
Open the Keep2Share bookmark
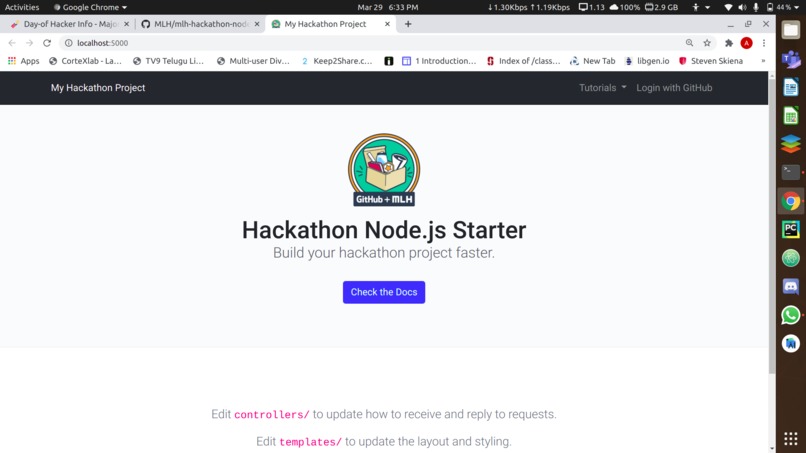[337, 61]
